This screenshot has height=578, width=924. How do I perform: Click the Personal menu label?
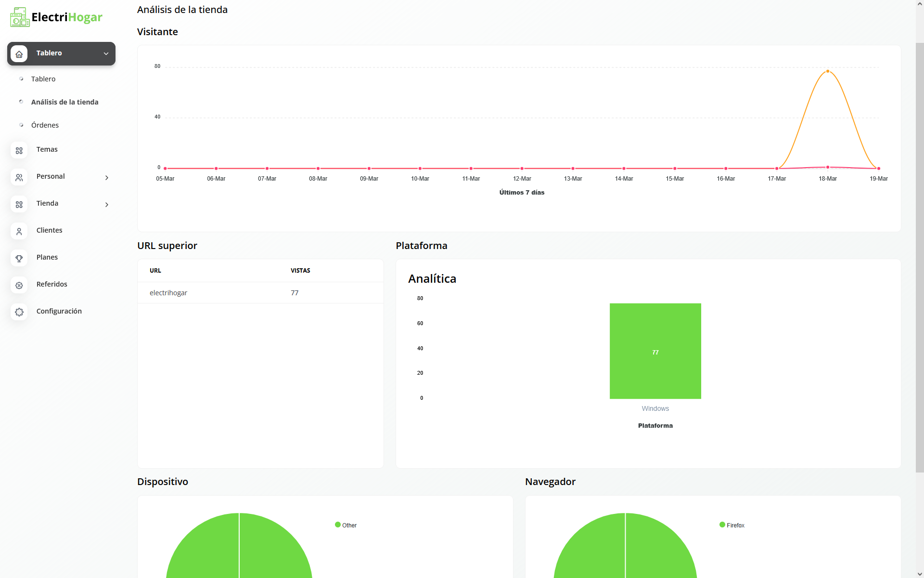(x=51, y=176)
